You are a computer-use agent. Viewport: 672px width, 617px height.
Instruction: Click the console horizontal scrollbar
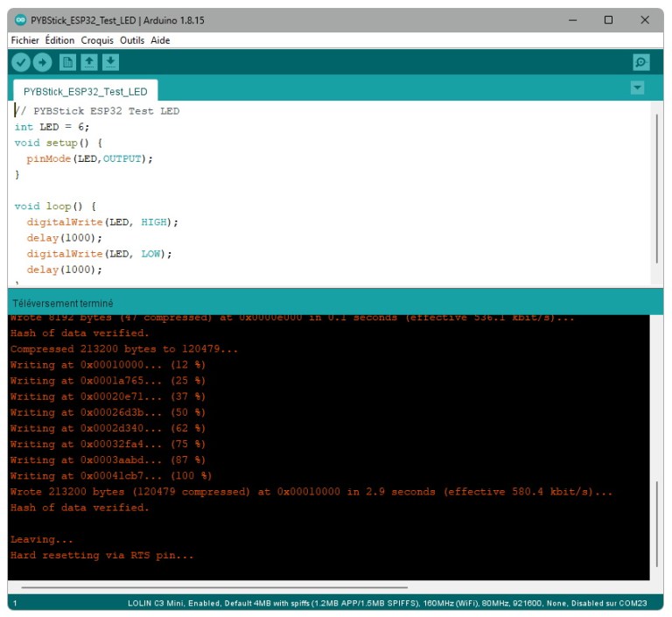pyautogui.click(x=214, y=587)
